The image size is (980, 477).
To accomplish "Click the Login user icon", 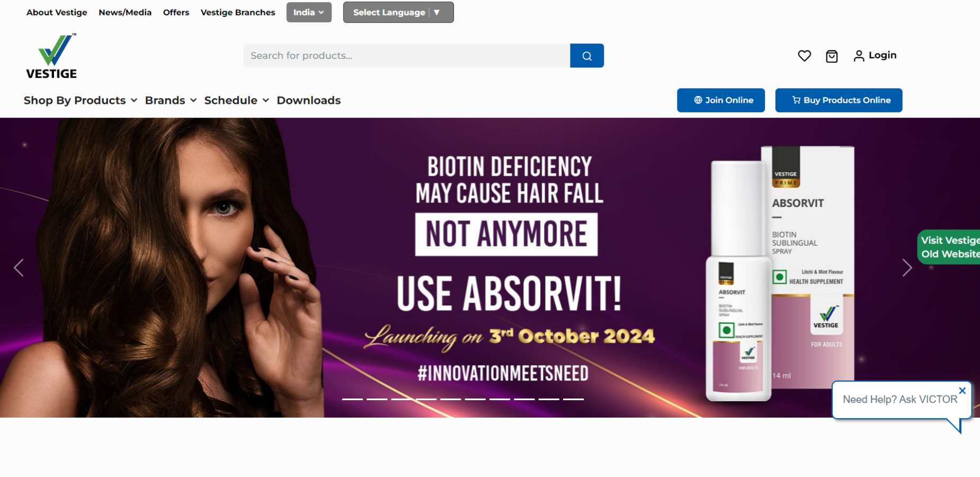I will pos(859,56).
